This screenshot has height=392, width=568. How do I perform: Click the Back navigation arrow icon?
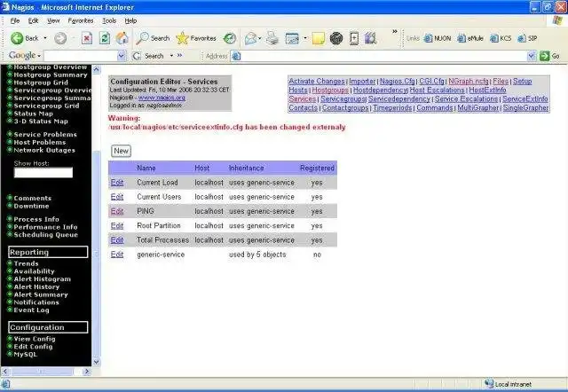[17, 38]
